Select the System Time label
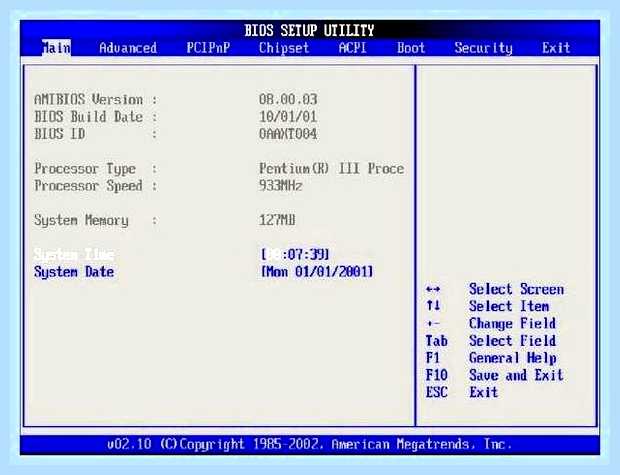The width and height of the screenshot is (620, 475). [x=74, y=254]
